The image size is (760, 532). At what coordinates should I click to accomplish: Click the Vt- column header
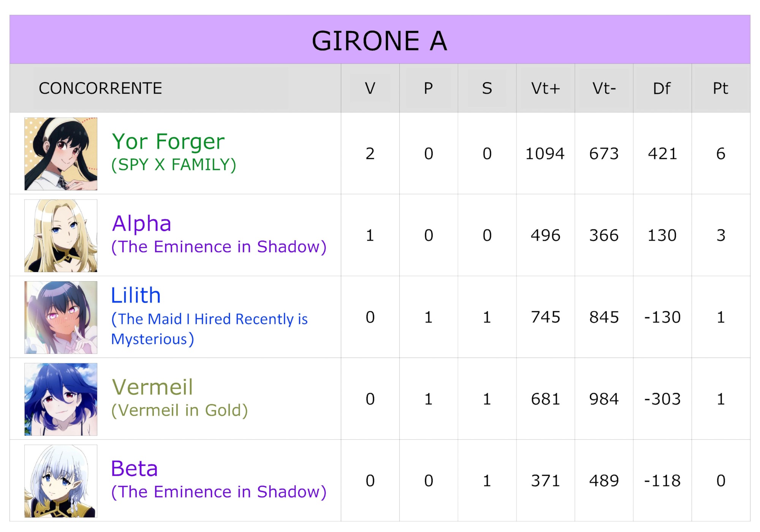pos(604,88)
